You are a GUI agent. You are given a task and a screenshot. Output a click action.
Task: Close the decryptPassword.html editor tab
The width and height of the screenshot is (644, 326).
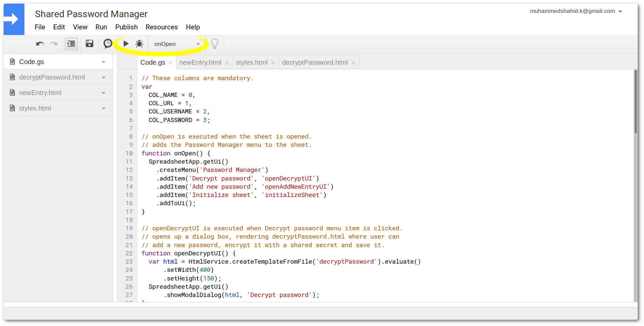353,63
